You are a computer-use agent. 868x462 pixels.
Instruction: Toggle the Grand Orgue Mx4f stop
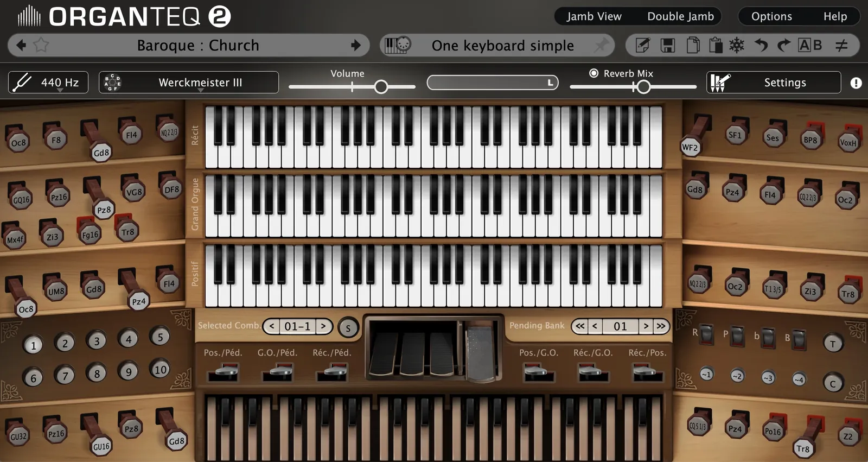[15, 239]
